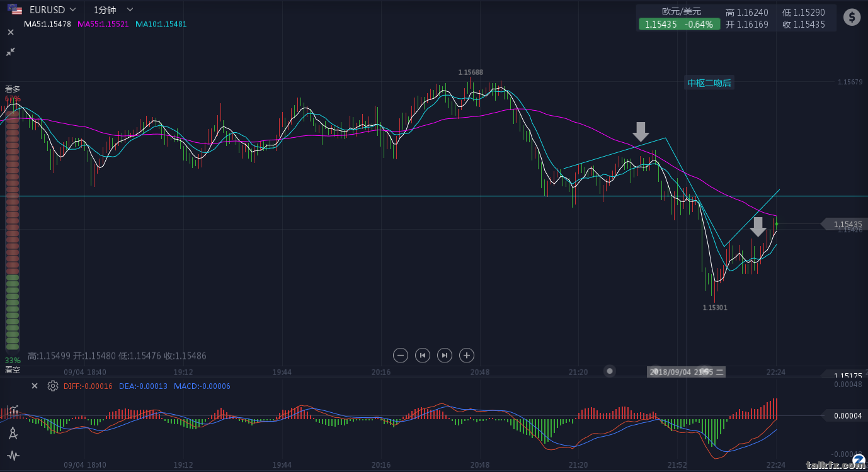Click the 1.15301 low price marker
Image resolution: width=868 pixels, height=472 pixels.
click(x=716, y=308)
